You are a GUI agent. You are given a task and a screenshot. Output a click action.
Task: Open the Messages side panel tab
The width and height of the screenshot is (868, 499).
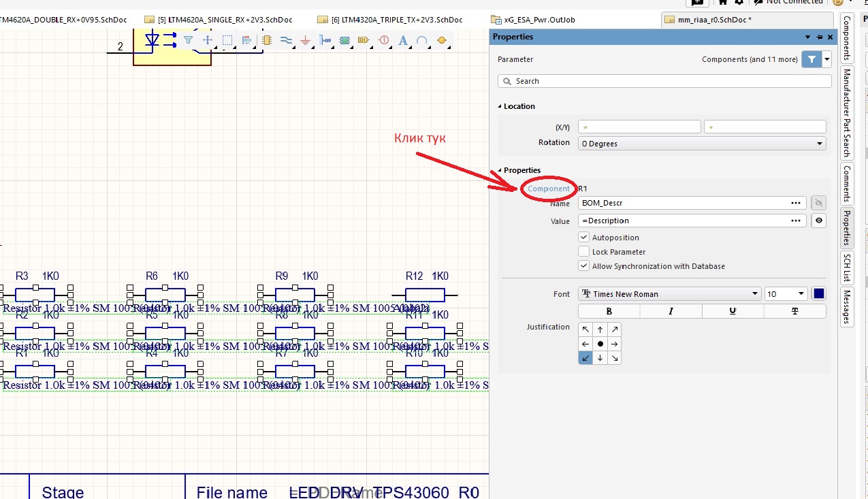click(x=847, y=307)
